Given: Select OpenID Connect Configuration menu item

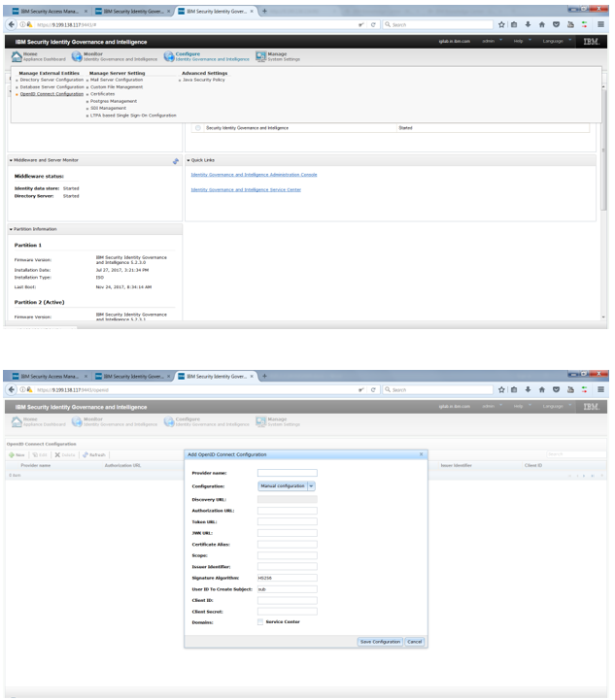Looking at the screenshot, I should pos(51,94).
